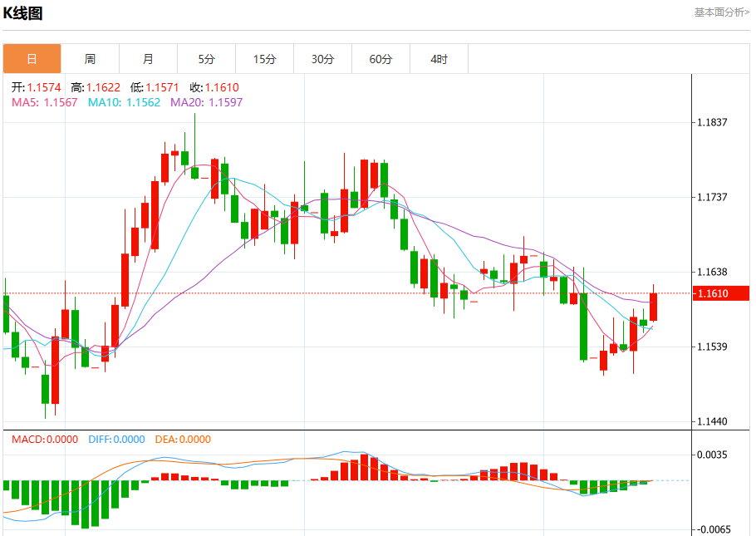Click the MACD value label

tap(45, 440)
